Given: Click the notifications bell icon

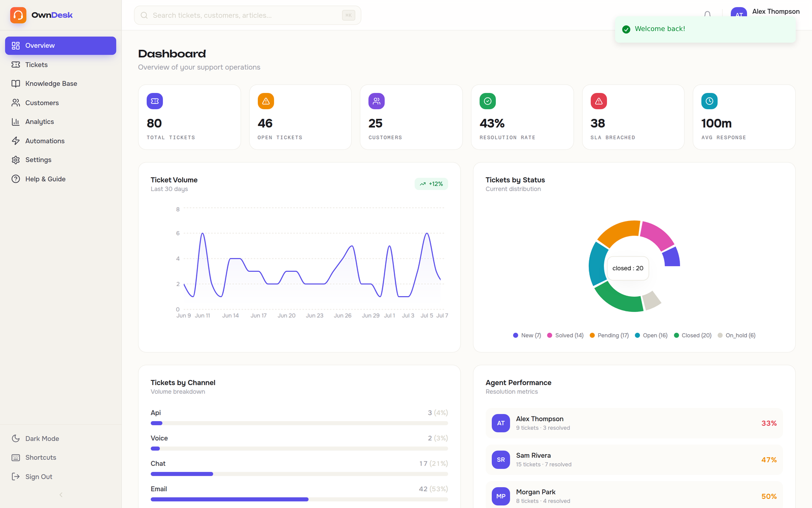Looking at the screenshot, I should point(707,15).
